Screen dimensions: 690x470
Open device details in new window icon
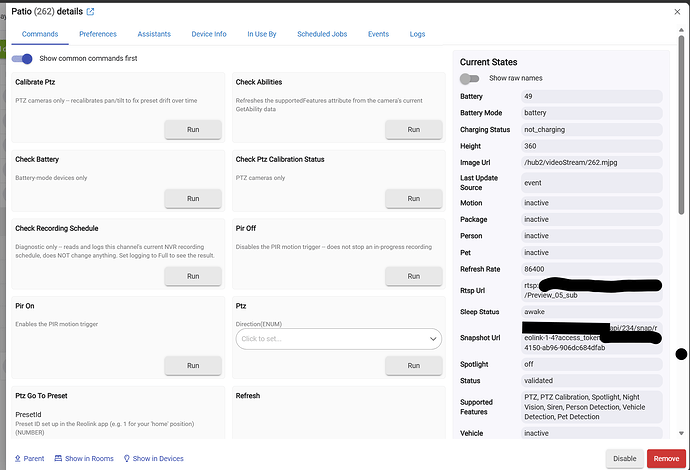tap(90, 12)
